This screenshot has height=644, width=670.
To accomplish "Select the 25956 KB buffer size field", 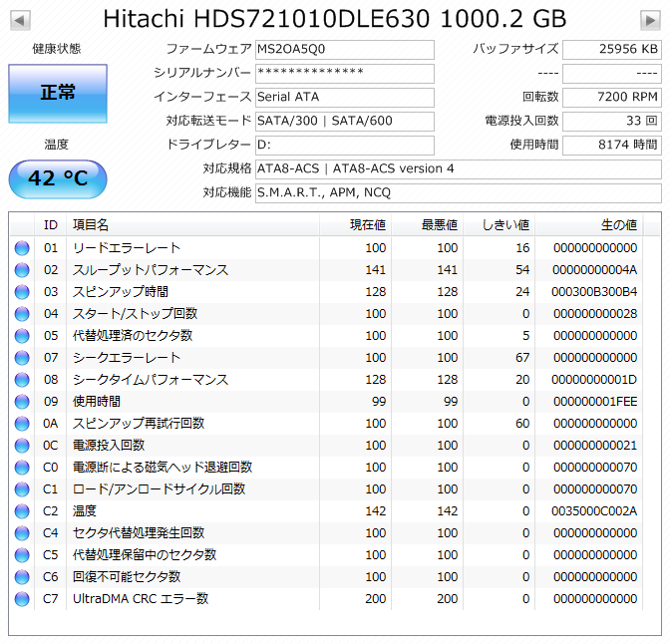I will click(x=612, y=50).
